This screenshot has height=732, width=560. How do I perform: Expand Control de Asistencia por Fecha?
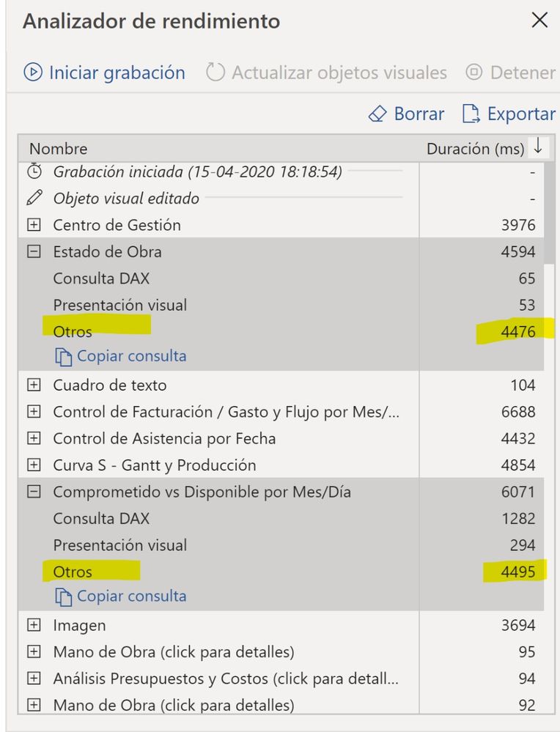34,438
